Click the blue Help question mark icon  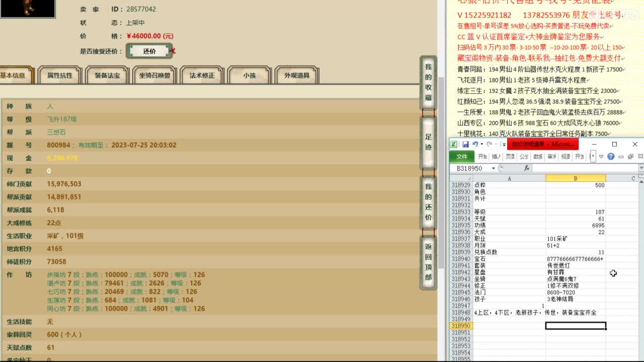[611, 156]
